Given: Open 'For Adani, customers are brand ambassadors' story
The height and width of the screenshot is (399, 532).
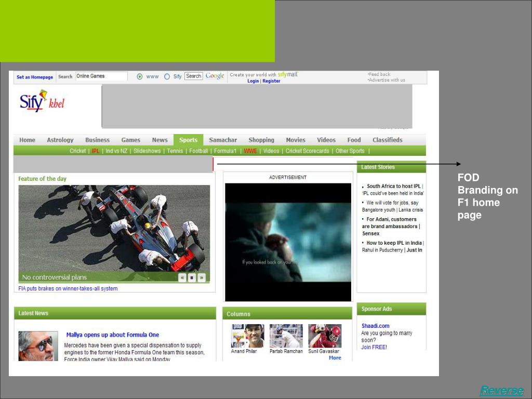Looking at the screenshot, I should pos(390,223).
